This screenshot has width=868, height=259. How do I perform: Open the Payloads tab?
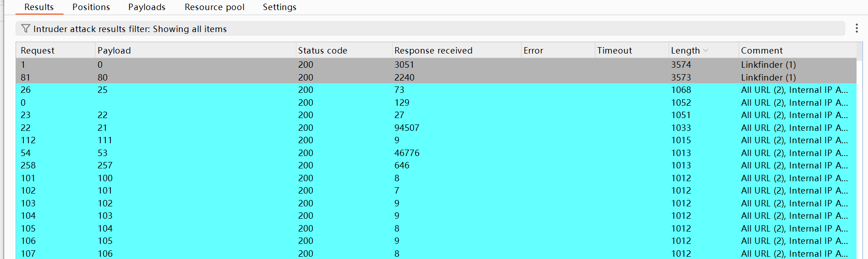(x=147, y=7)
